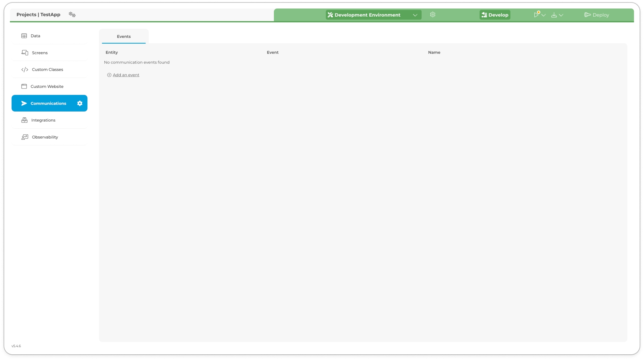
Task: Go to Custom Website in the sidebar
Action: pyautogui.click(x=47, y=86)
